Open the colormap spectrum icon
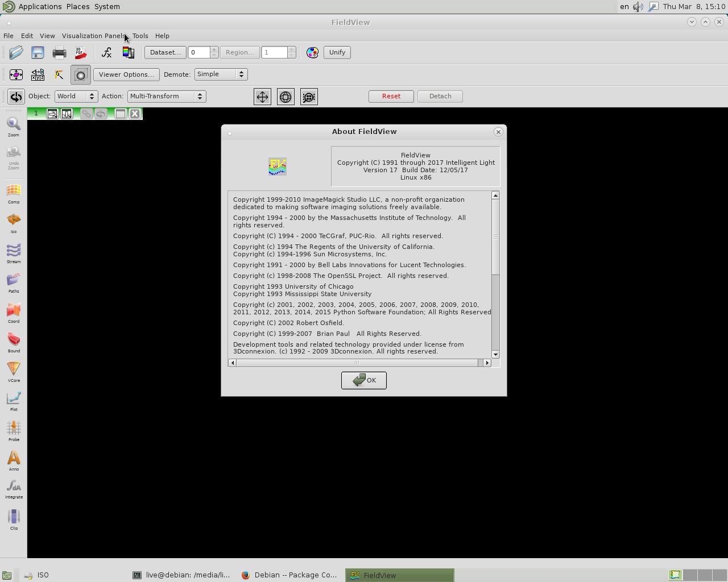Screen dimensions: 728x582 click(x=129, y=52)
